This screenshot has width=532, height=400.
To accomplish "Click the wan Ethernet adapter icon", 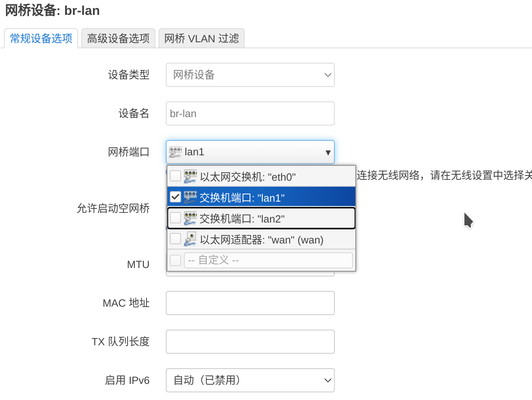I will click(x=190, y=239).
